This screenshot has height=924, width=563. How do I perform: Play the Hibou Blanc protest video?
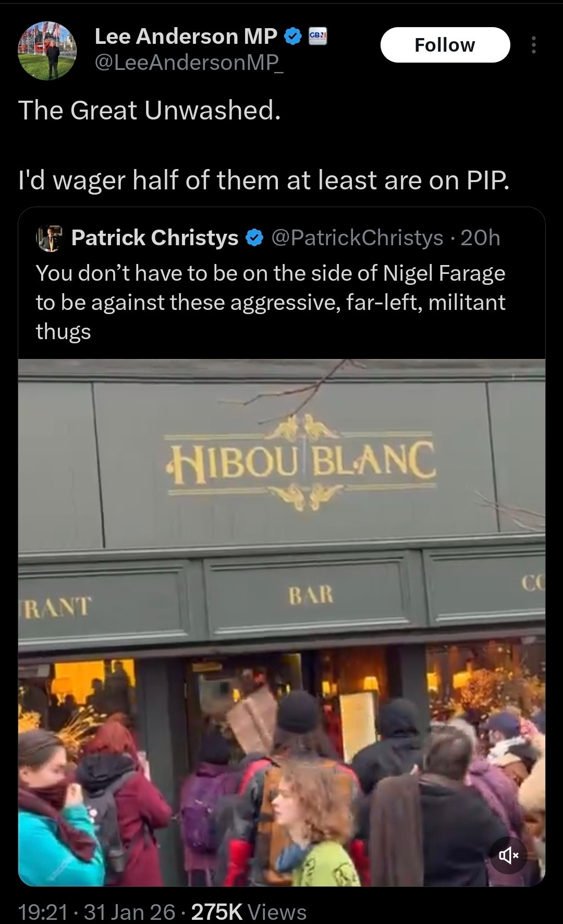pyautogui.click(x=281, y=622)
